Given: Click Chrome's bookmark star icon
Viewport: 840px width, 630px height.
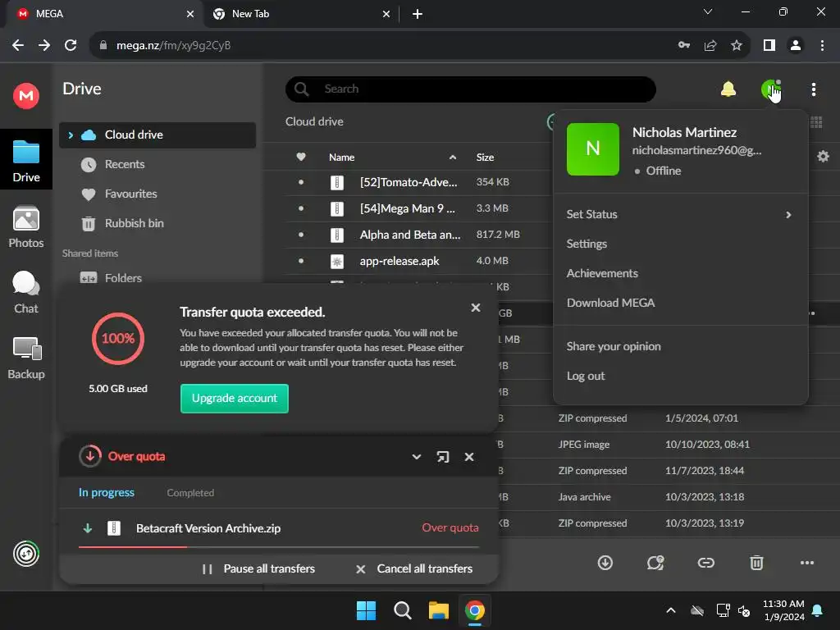Looking at the screenshot, I should (x=737, y=46).
